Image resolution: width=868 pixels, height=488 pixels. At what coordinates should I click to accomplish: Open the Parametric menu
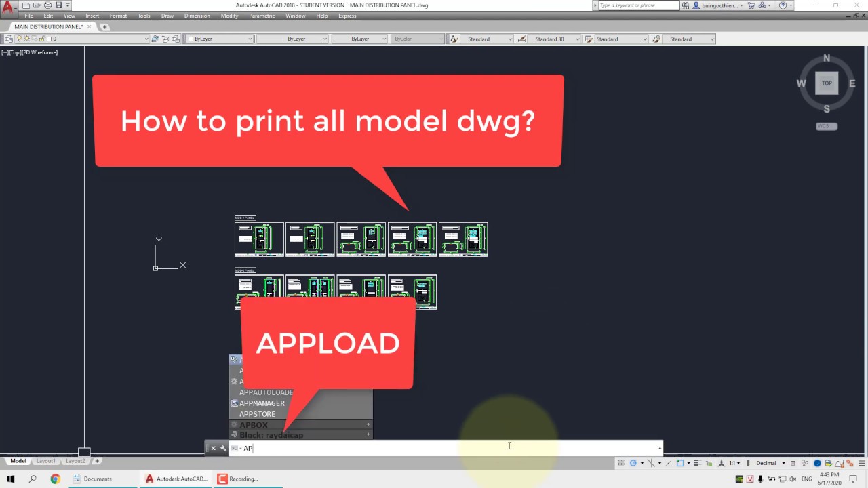262,16
